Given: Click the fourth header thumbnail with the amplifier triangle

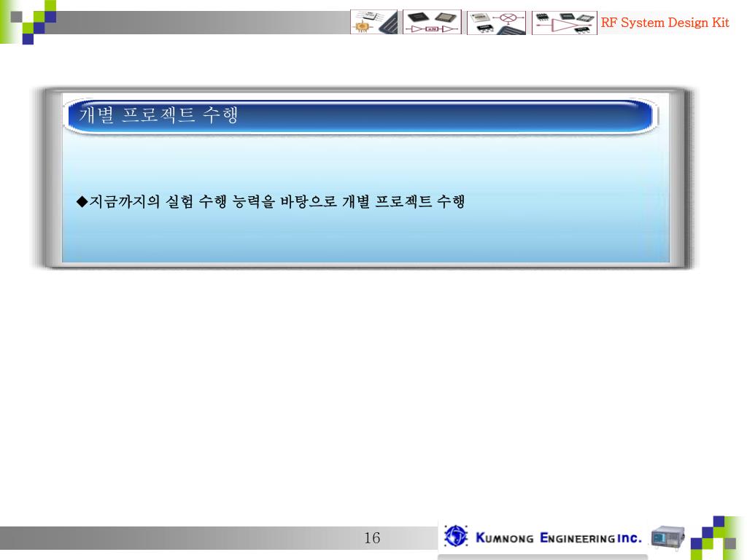Looking at the screenshot, I should [565, 23].
